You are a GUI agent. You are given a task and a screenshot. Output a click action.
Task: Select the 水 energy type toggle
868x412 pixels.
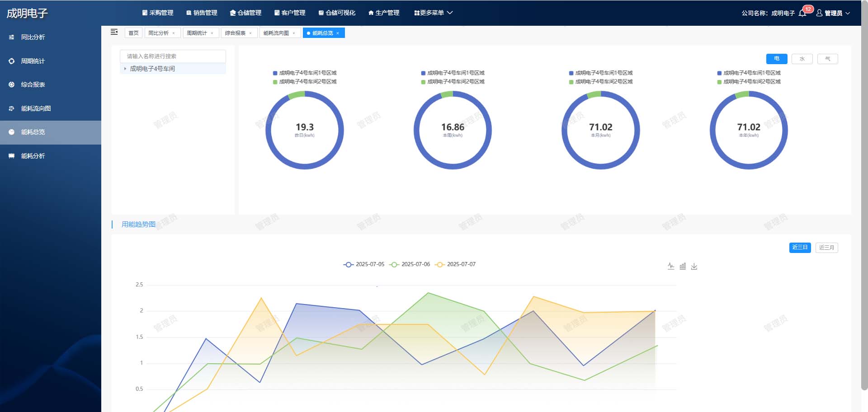(x=802, y=59)
